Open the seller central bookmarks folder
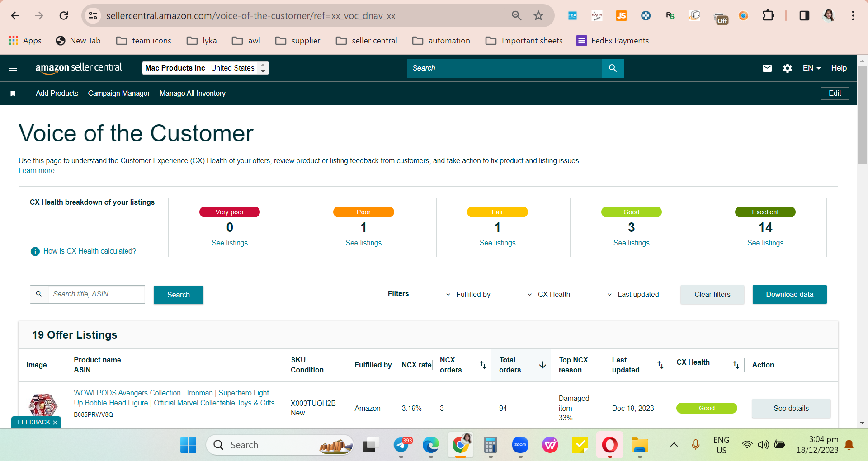The image size is (868, 461). click(x=367, y=41)
